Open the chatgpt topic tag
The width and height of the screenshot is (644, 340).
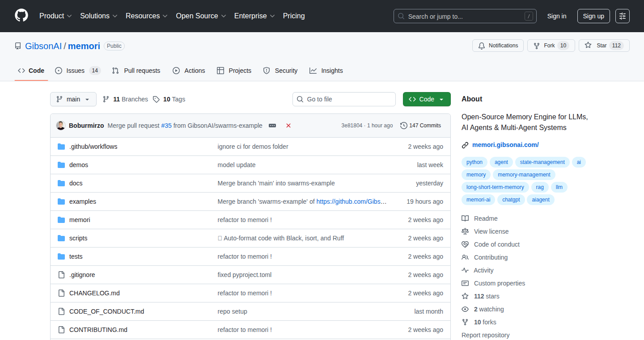pyautogui.click(x=511, y=200)
